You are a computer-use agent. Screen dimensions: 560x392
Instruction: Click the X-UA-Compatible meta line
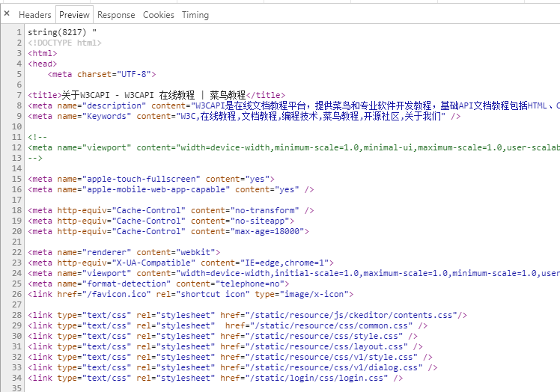180,263
